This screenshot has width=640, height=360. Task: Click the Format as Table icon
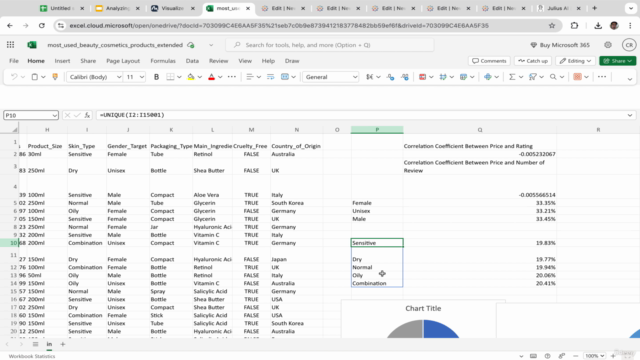(x=463, y=77)
